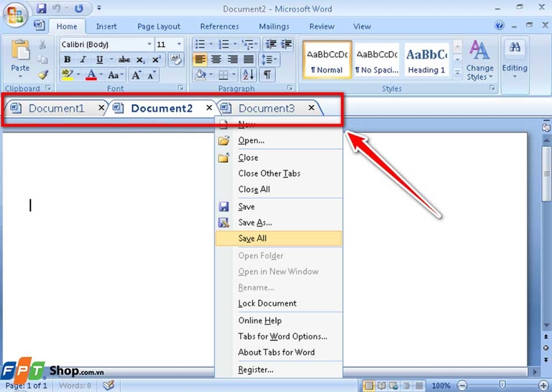Switch to the Insert ribbon tab

click(106, 26)
